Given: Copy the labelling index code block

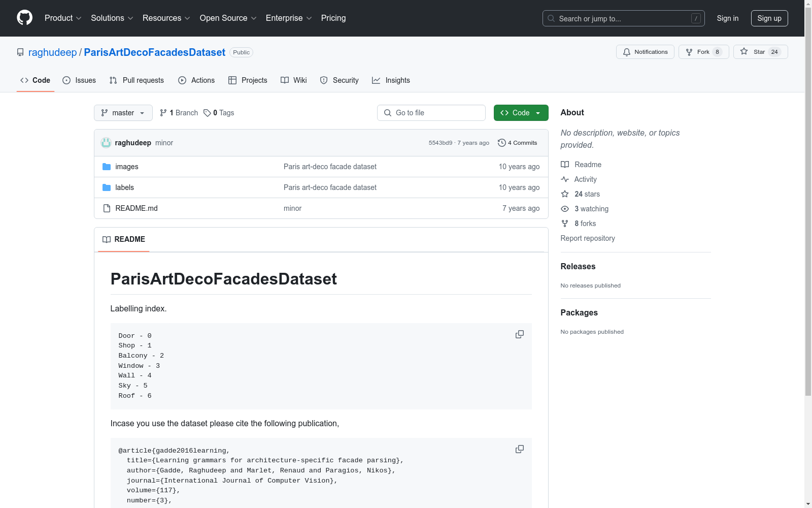Looking at the screenshot, I should point(520,334).
